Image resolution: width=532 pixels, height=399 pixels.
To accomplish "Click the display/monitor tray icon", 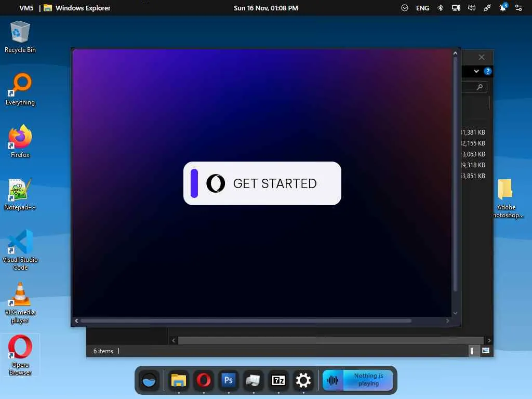I will [456, 8].
